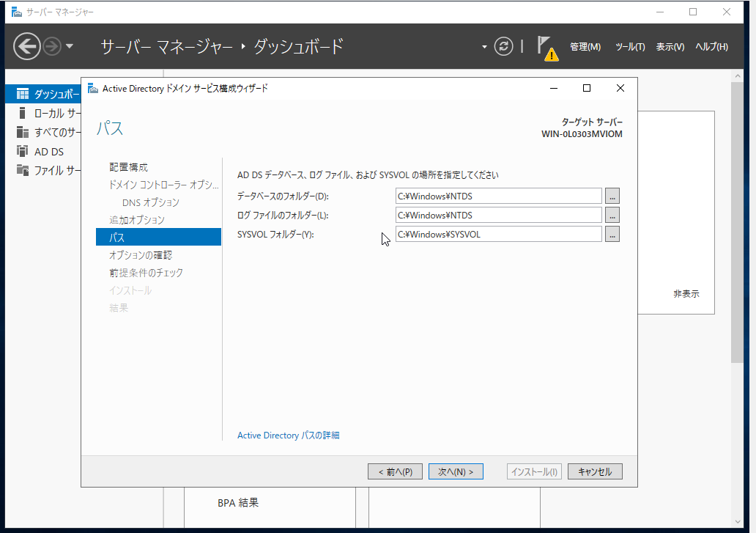
Task: Click the all servers icon in sidebar
Action: click(22, 132)
